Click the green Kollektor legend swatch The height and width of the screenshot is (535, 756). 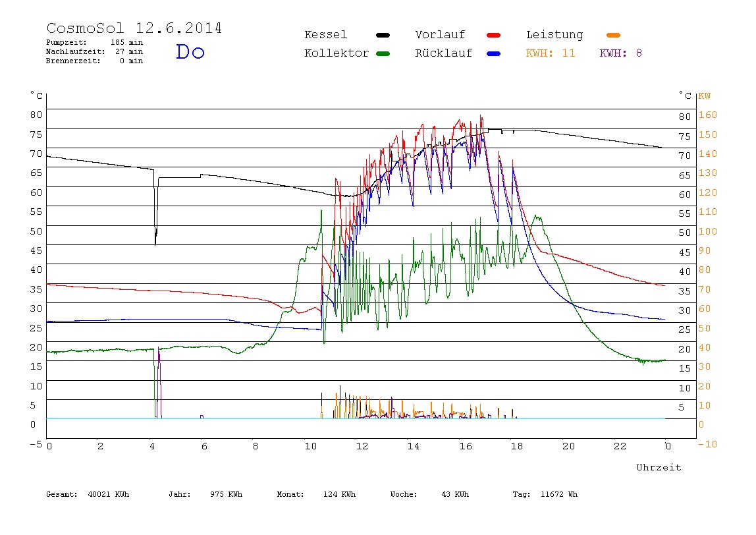click(383, 53)
